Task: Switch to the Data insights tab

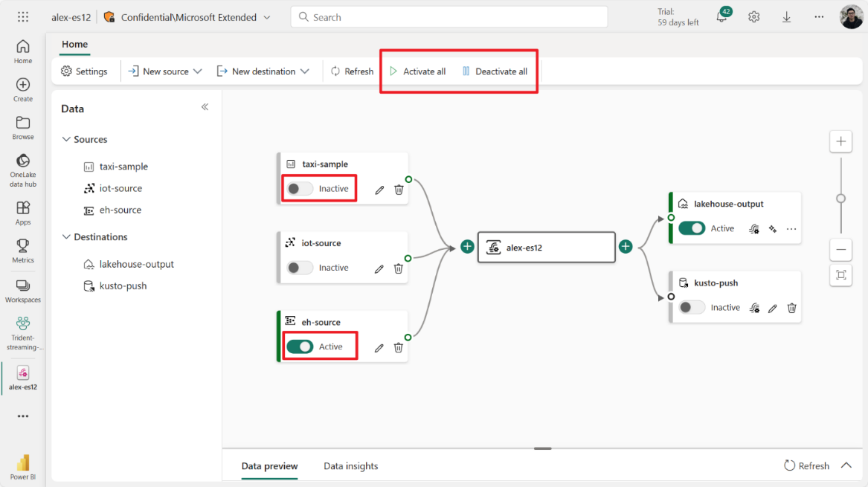Action: point(350,466)
